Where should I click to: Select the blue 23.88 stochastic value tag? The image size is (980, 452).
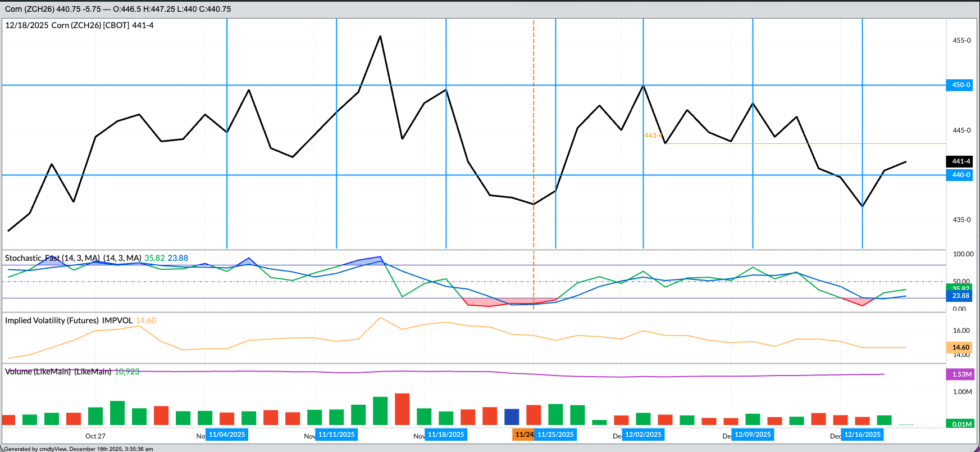[960, 296]
